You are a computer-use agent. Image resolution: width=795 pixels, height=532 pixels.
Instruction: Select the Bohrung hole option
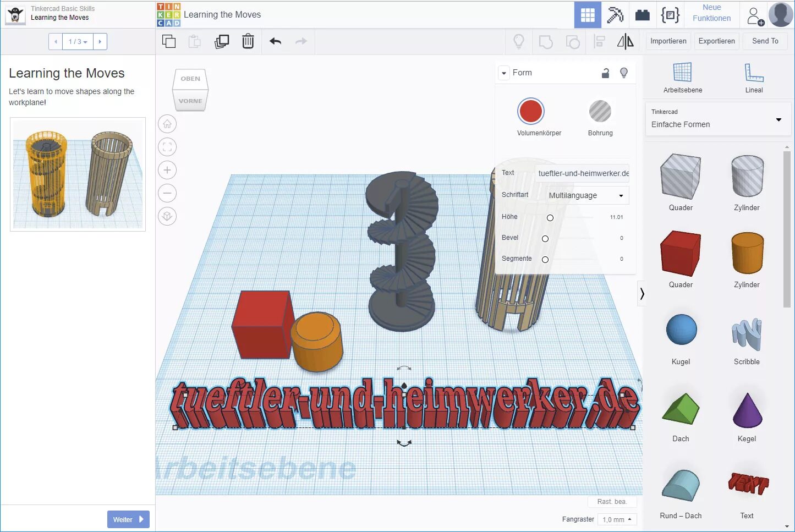coord(600,111)
